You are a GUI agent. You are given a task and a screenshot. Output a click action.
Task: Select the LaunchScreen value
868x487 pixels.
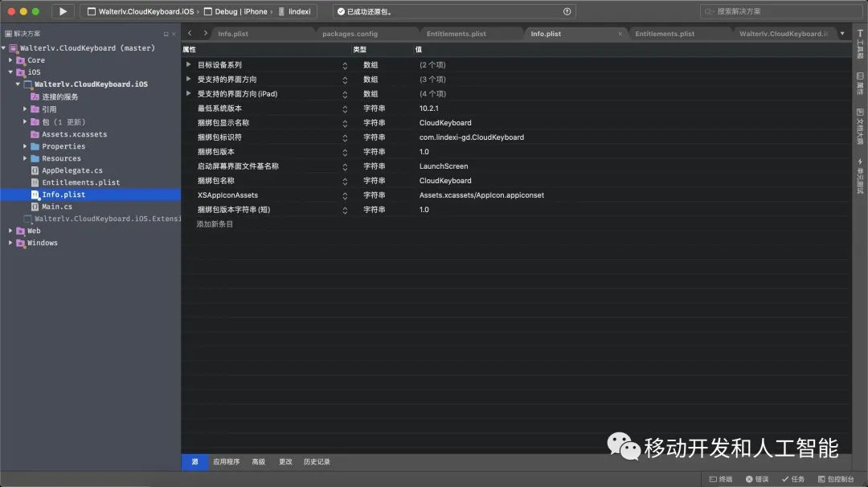[x=444, y=166]
